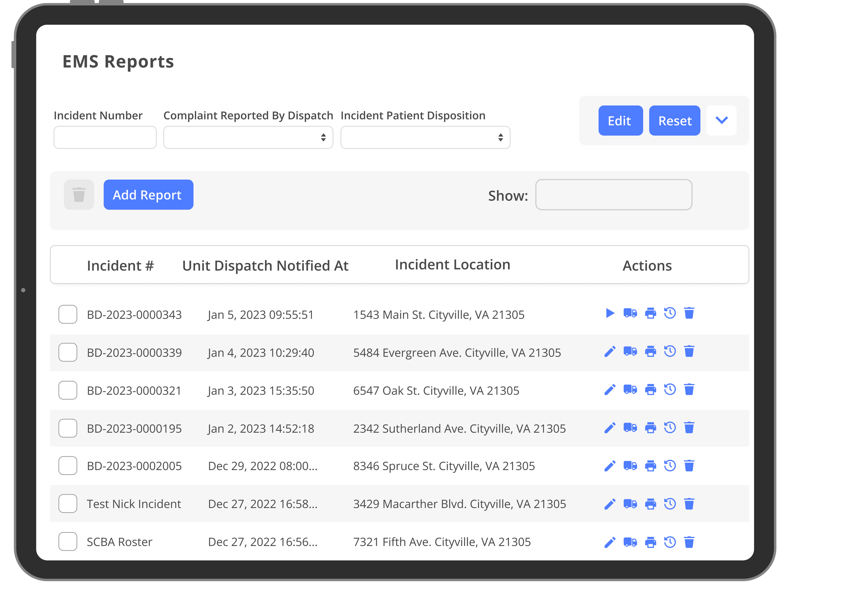Open the truck icon for BD-2023-0000343
The width and height of the screenshot is (868, 599).
coord(630,313)
